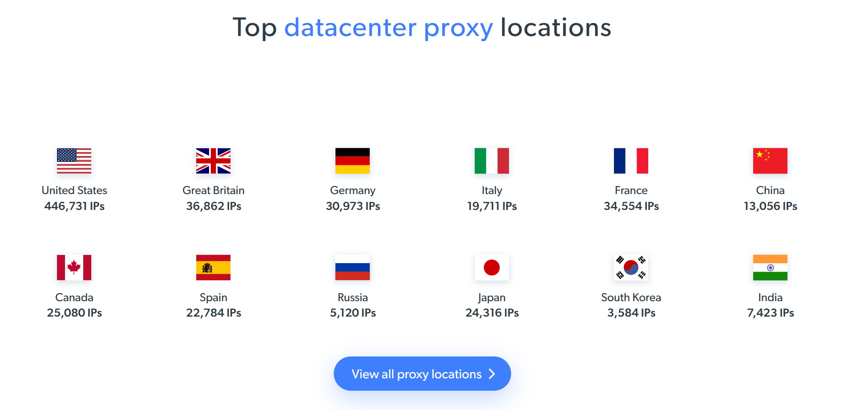Click the Germany flag icon
This screenshot has width=868, height=410.
click(353, 161)
